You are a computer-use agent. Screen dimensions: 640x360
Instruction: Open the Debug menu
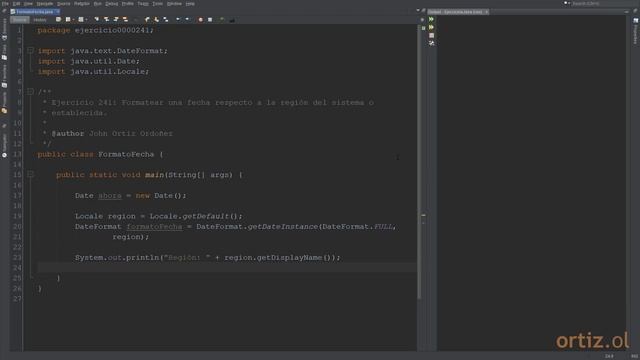(111, 4)
